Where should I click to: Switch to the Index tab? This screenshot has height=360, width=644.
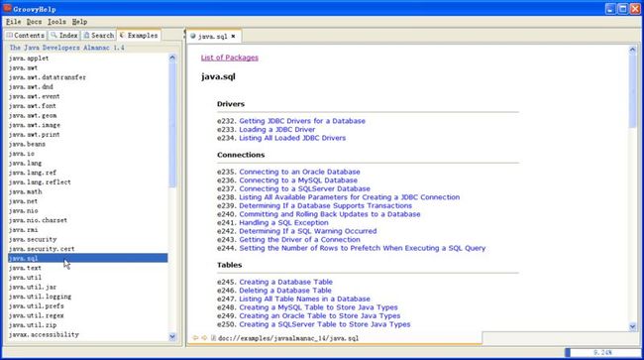coord(64,36)
